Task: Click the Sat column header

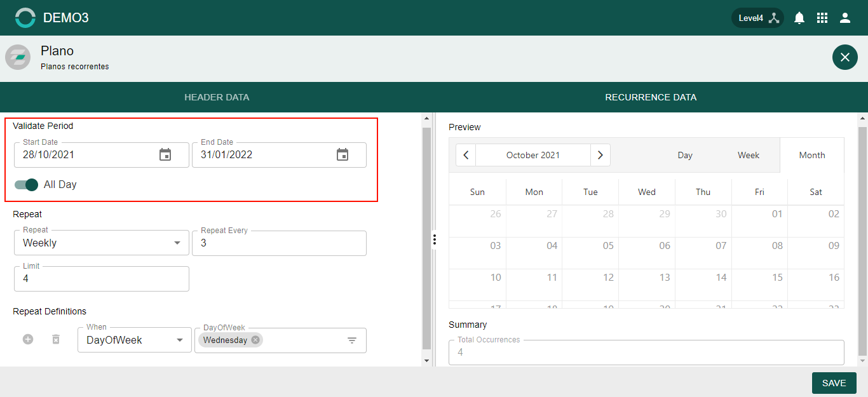Action: 816,192
